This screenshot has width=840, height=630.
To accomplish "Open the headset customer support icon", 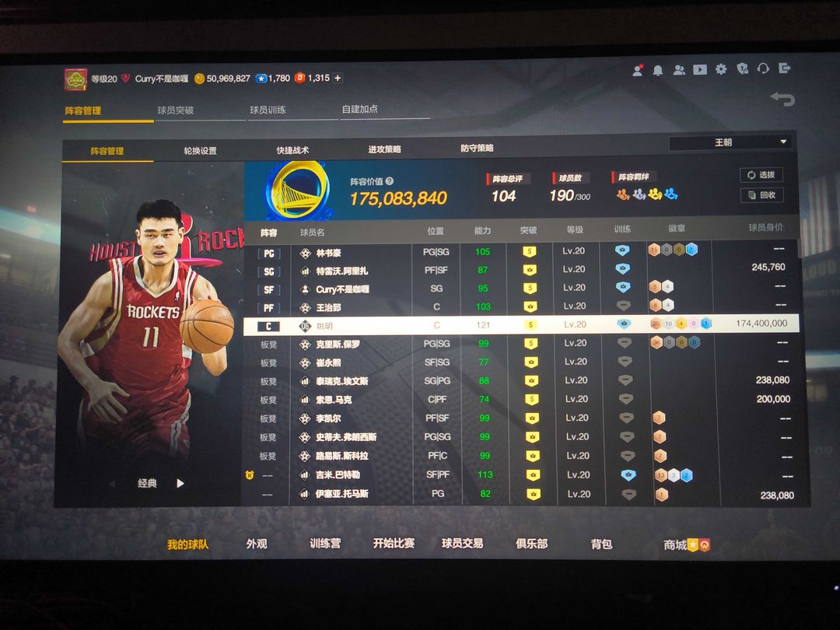I will point(763,68).
